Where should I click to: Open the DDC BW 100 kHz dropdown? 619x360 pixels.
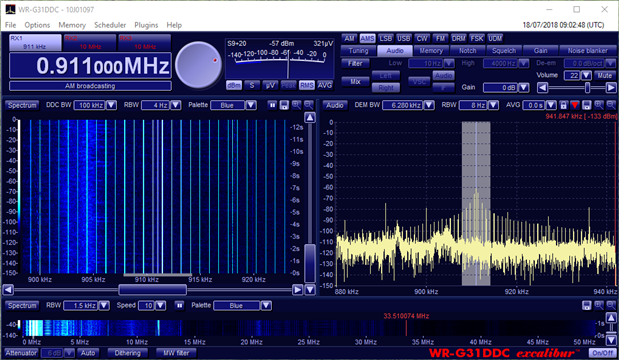coord(112,105)
